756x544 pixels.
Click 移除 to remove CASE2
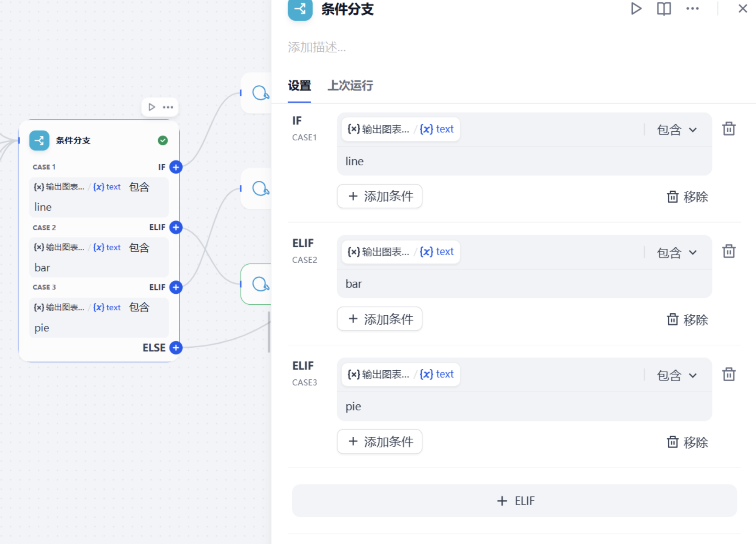[687, 320]
